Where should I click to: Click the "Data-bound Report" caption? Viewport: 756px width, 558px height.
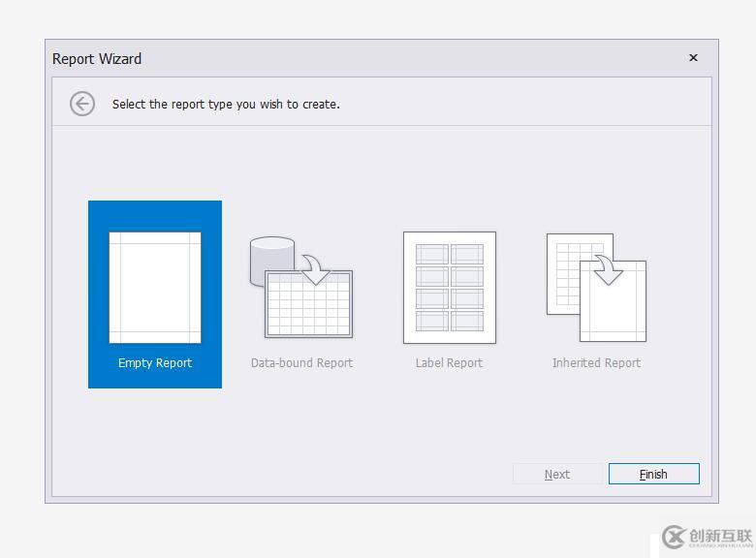click(301, 363)
